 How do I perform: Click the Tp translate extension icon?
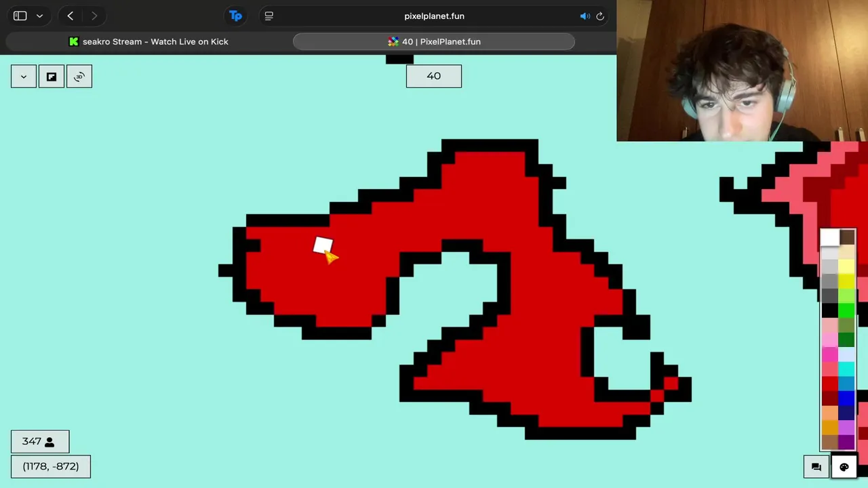coord(235,16)
